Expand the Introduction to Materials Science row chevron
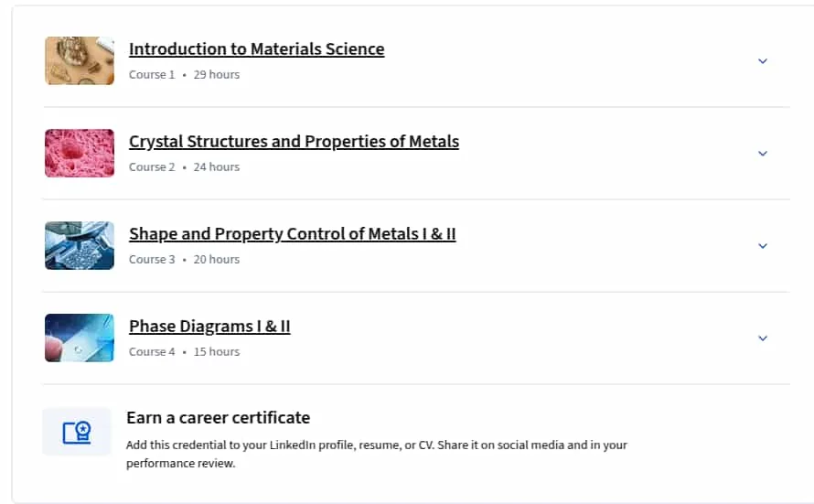Viewport: 814px width, 504px height. (x=762, y=61)
